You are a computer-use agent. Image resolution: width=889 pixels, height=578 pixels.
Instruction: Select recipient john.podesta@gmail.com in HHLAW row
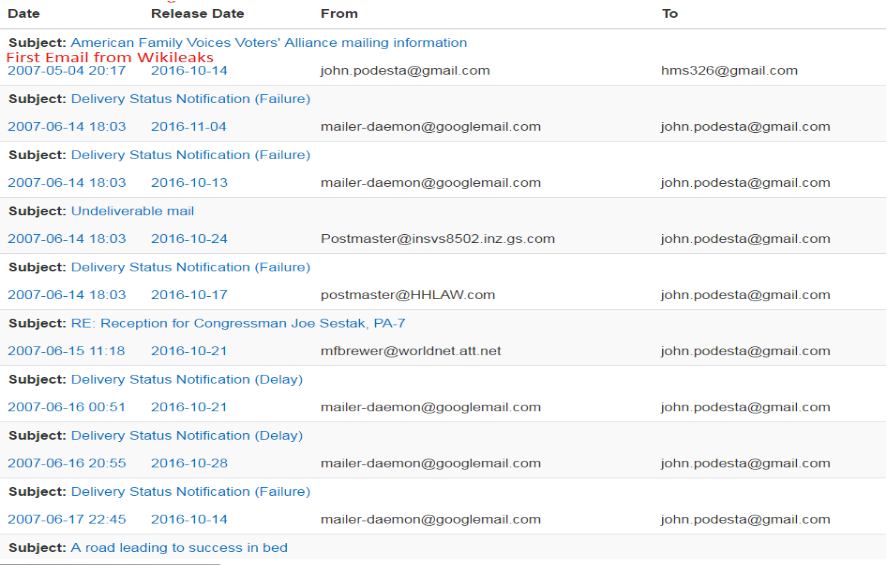pos(746,295)
